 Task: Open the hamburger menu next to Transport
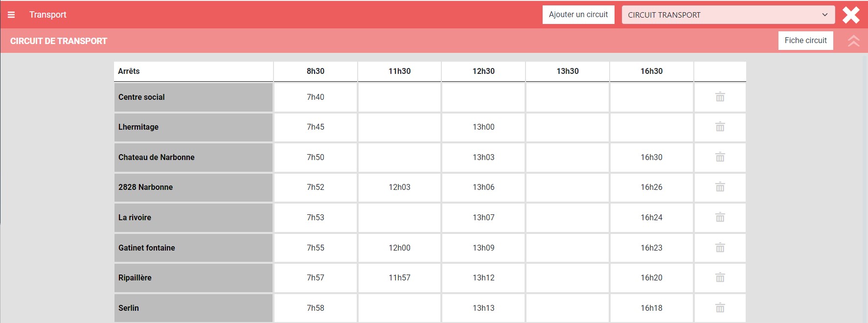tap(11, 15)
